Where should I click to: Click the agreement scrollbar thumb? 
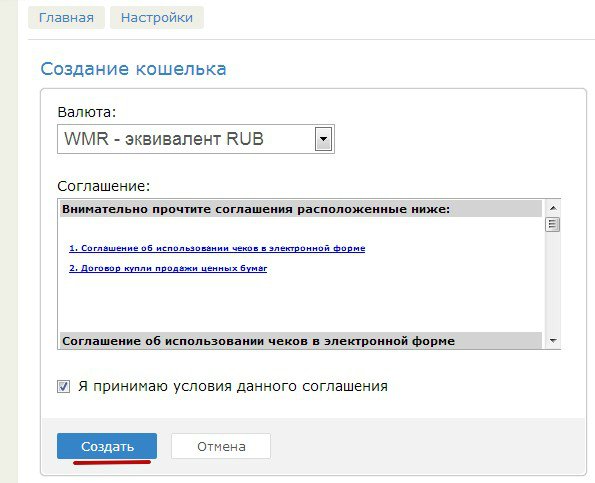pos(552,224)
